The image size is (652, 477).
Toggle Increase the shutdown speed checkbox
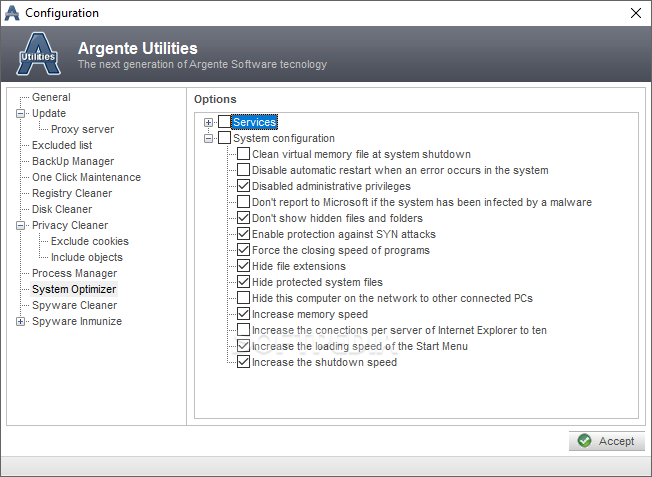click(x=243, y=362)
